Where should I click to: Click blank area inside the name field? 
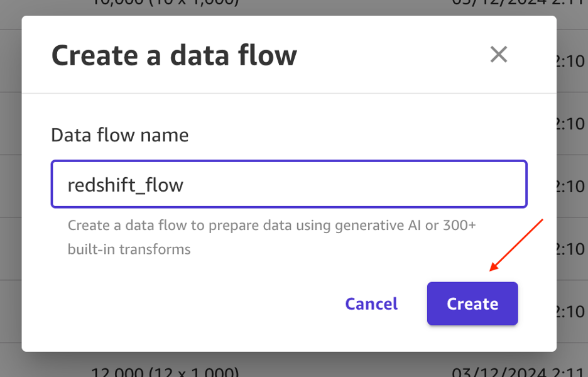tap(377, 185)
